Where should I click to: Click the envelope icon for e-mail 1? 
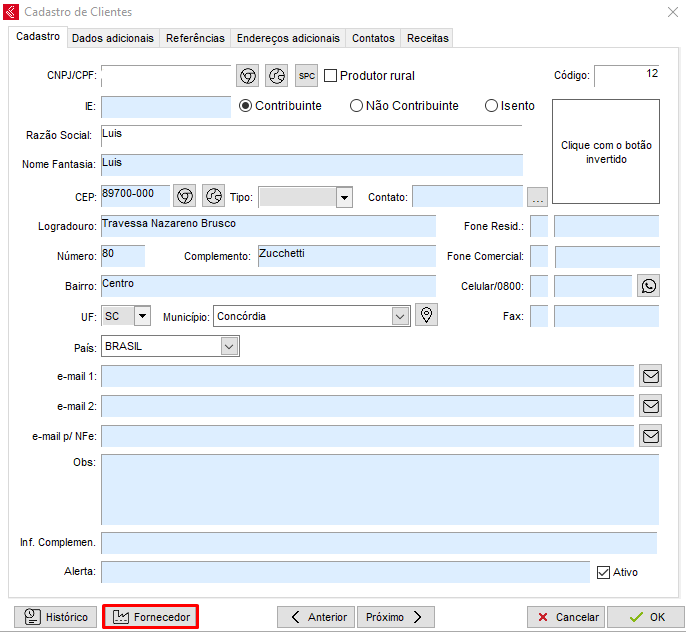tap(651, 376)
